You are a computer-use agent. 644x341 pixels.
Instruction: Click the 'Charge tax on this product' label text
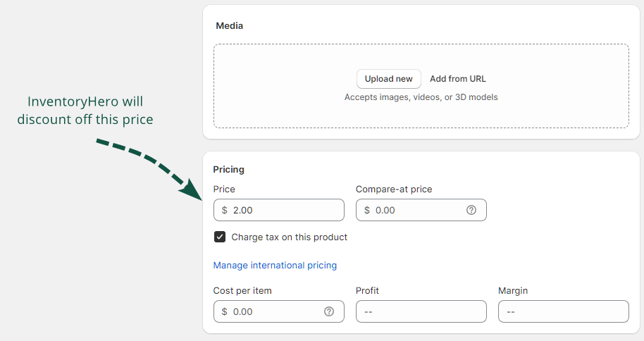point(290,237)
